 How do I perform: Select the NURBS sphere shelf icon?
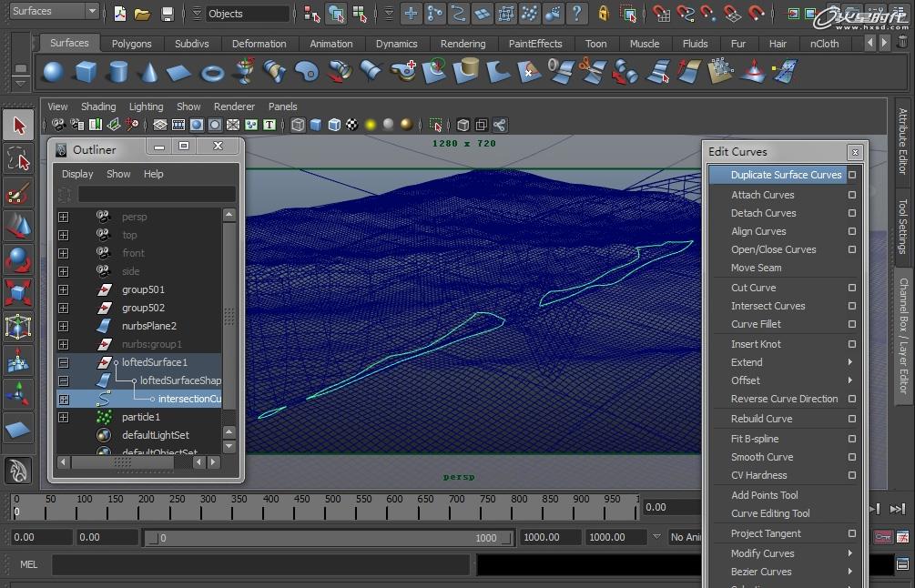54,72
